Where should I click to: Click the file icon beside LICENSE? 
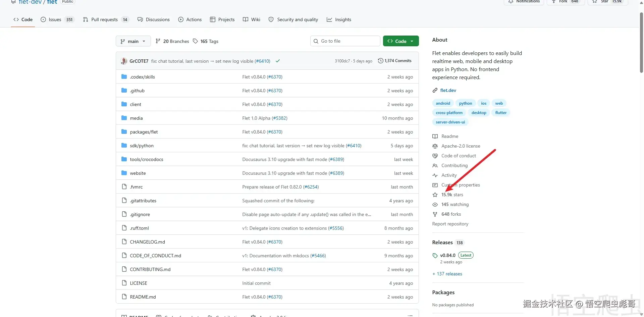[124, 283]
